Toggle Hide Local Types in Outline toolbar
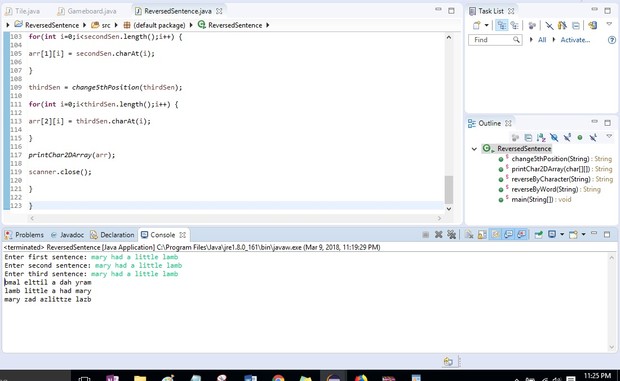 coord(593,137)
